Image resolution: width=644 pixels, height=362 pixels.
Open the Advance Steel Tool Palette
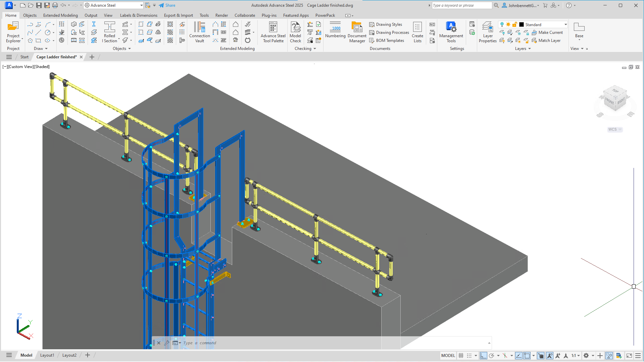coord(273,32)
